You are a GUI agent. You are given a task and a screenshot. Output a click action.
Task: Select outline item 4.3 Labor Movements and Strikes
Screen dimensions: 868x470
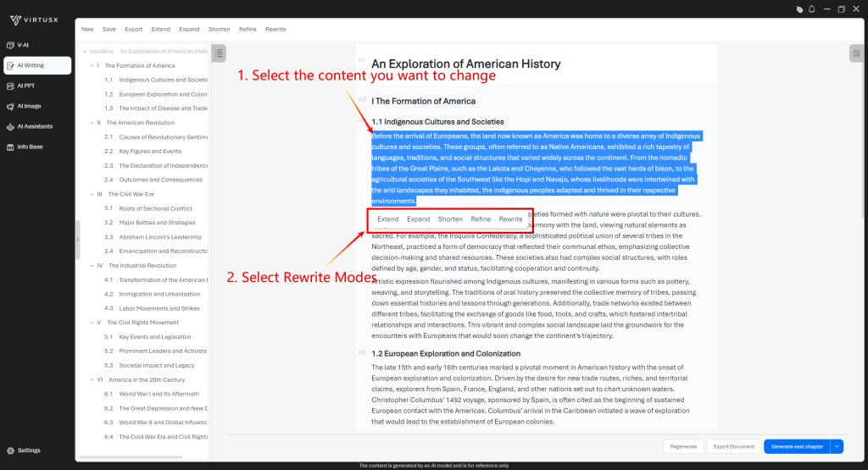click(152, 308)
